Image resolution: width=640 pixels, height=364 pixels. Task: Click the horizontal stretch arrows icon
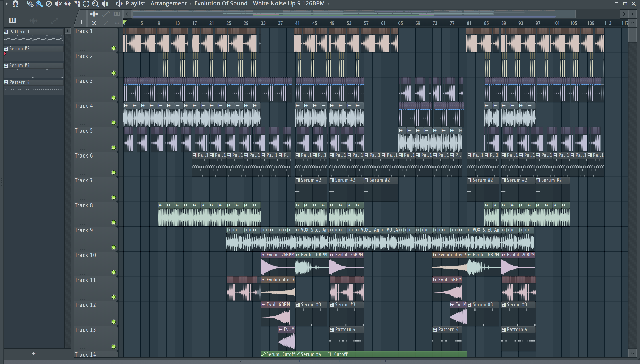pos(117,23)
